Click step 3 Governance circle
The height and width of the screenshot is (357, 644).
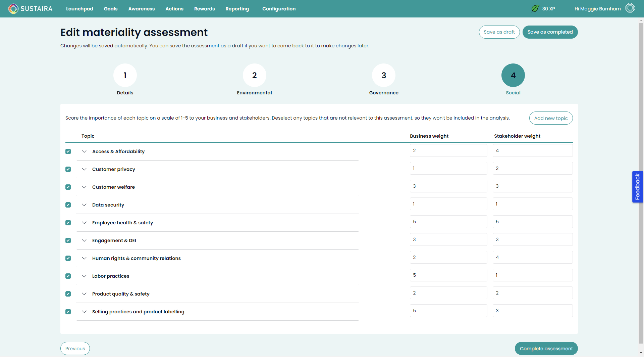pos(384,75)
